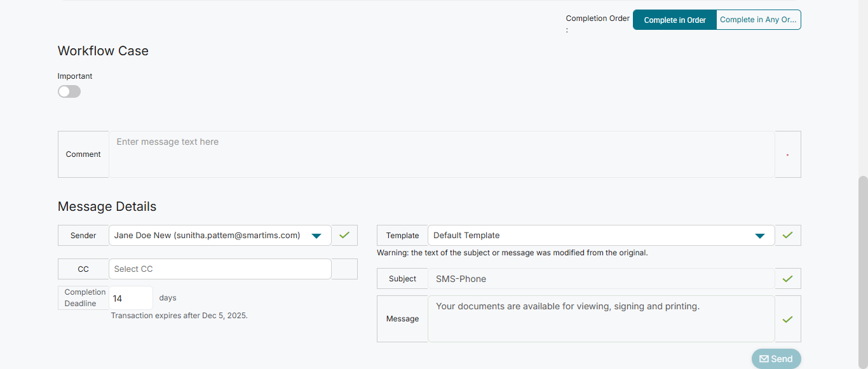Select Complete in Order option
Viewport: 868px width, 369px height.
tap(675, 20)
